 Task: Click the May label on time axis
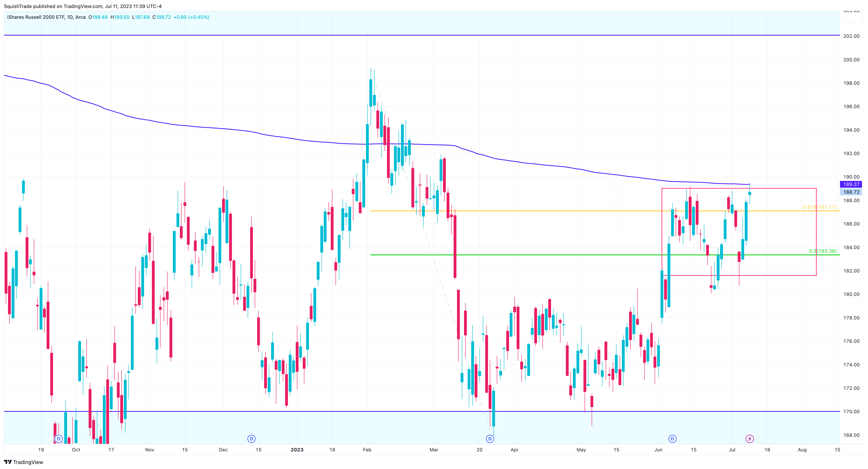coord(581,450)
